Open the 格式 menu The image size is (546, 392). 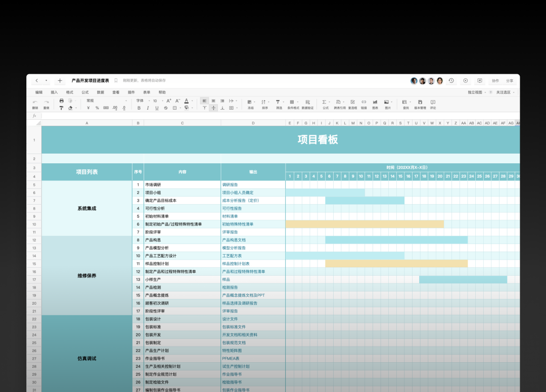click(70, 92)
